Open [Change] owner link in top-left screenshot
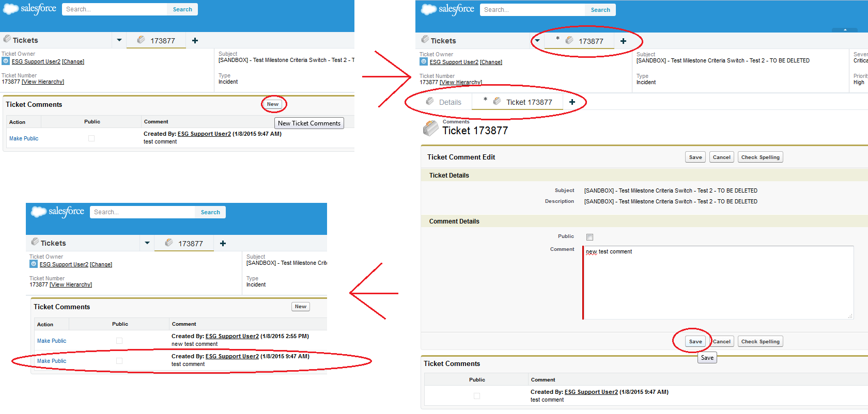 coord(73,61)
